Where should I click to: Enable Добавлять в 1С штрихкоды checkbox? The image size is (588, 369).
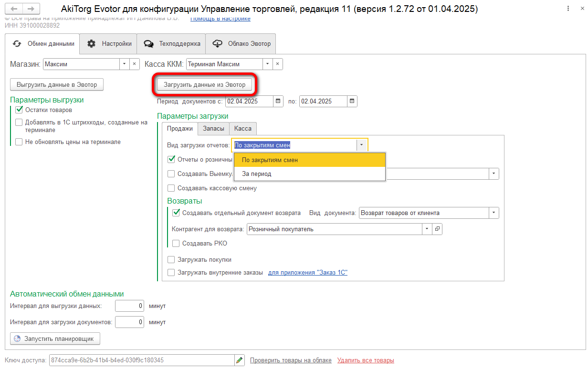19,123
